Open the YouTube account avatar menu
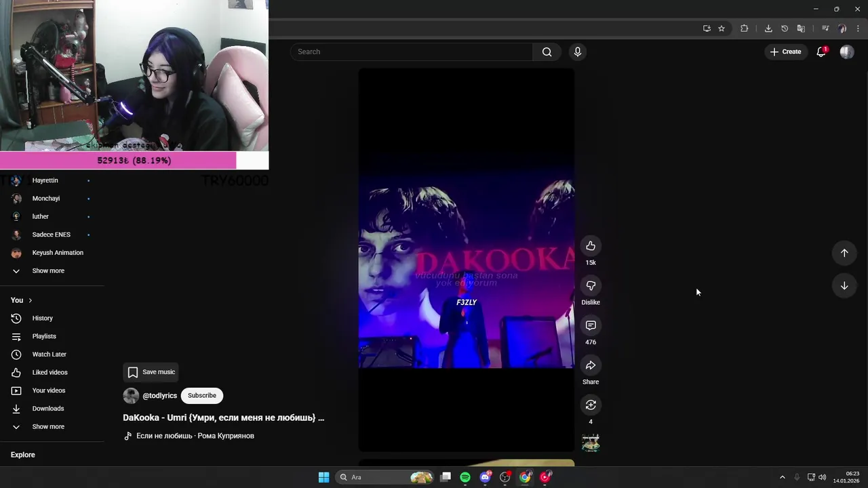Image resolution: width=868 pixels, height=488 pixels. click(x=847, y=52)
